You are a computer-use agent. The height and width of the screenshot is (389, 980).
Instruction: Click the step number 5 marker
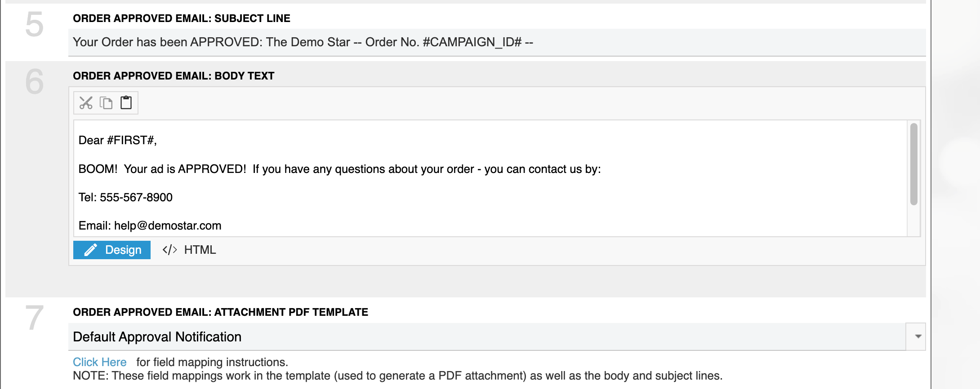coord(34,24)
